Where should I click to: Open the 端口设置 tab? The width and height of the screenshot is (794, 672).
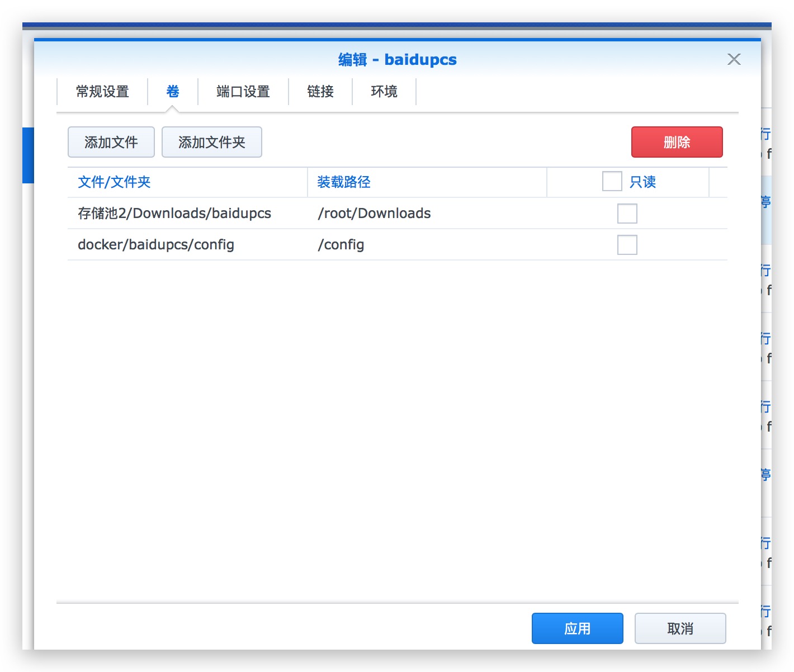pos(243,92)
